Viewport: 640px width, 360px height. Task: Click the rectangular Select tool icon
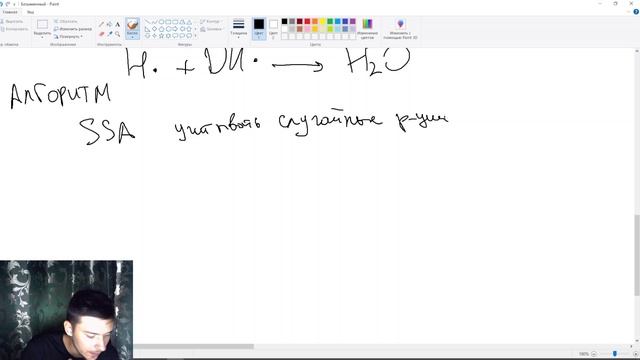[x=42, y=24]
